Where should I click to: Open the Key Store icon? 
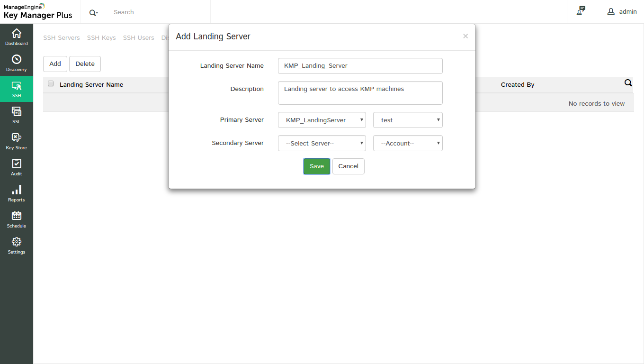tap(17, 138)
